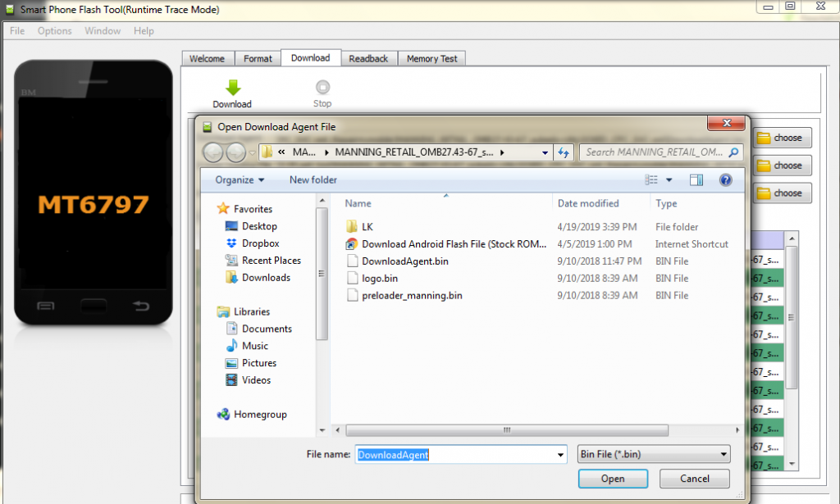Click the dialog's blue help icon
The height and width of the screenshot is (504, 840).
pos(724,180)
